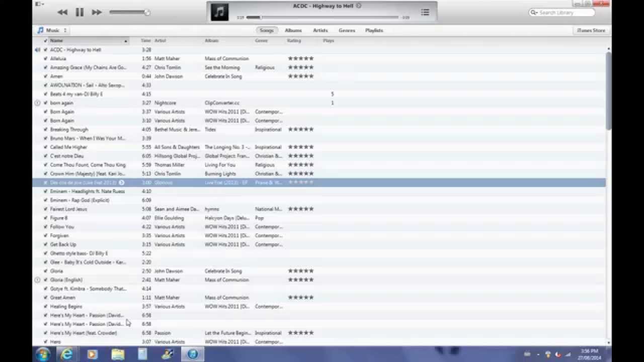Uncheck the Forgiven song checkbox

coord(45,235)
